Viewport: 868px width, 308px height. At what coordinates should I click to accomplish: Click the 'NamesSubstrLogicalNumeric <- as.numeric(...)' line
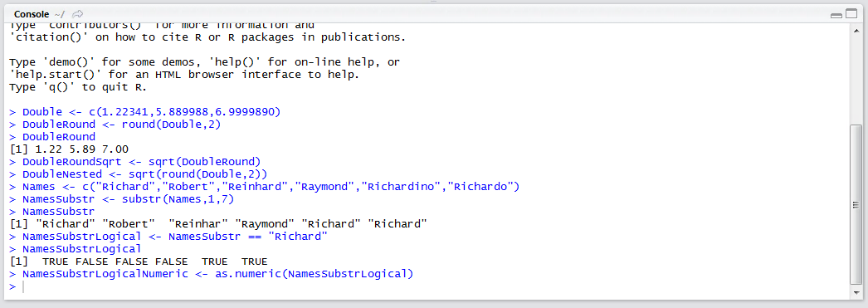pos(212,274)
